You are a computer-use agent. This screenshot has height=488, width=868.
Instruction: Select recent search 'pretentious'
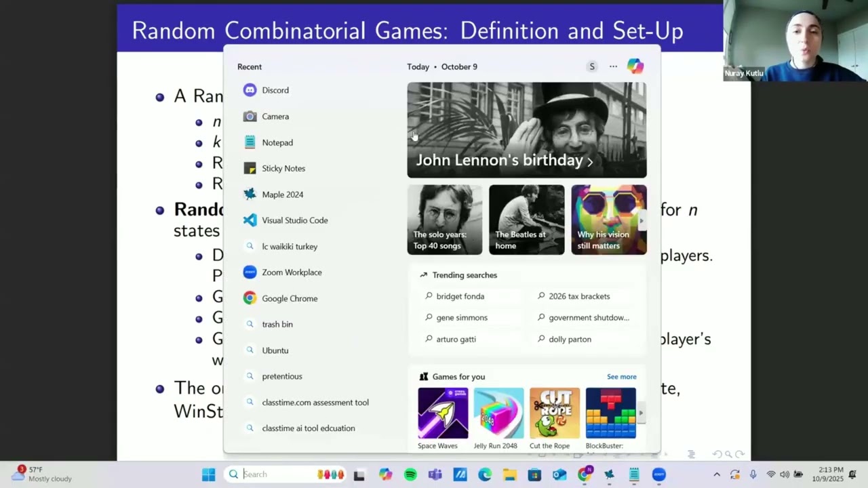point(282,376)
